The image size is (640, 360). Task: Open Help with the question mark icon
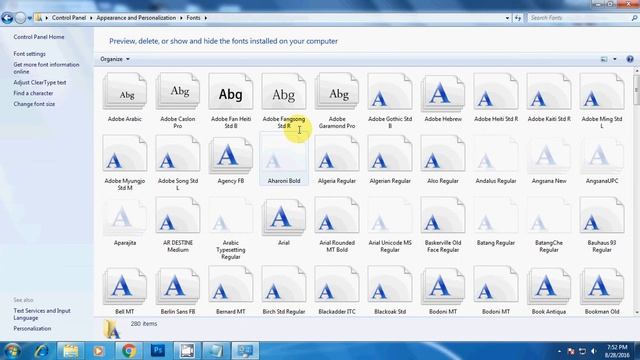coord(630,59)
